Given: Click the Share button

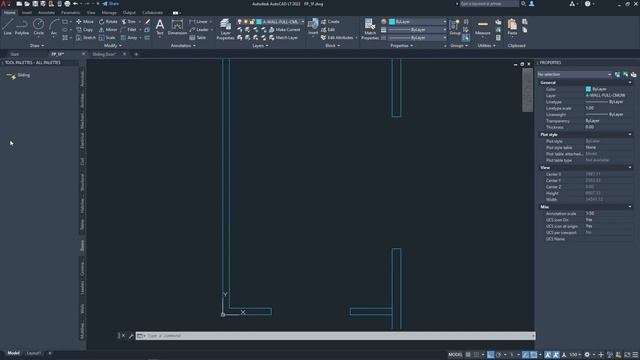Looking at the screenshot, I should click(x=111, y=4).
